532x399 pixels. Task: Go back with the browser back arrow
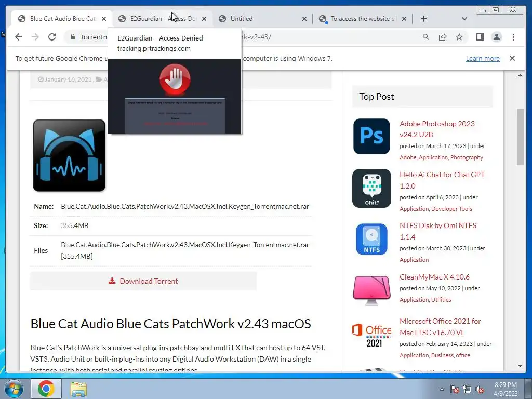pyautogui.click(x=19, y=37)
